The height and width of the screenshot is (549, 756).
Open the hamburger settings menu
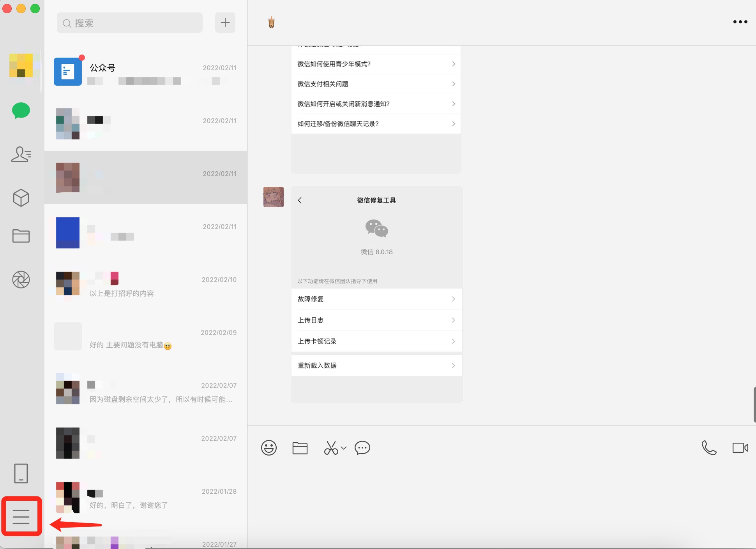[x=21, y=517]
